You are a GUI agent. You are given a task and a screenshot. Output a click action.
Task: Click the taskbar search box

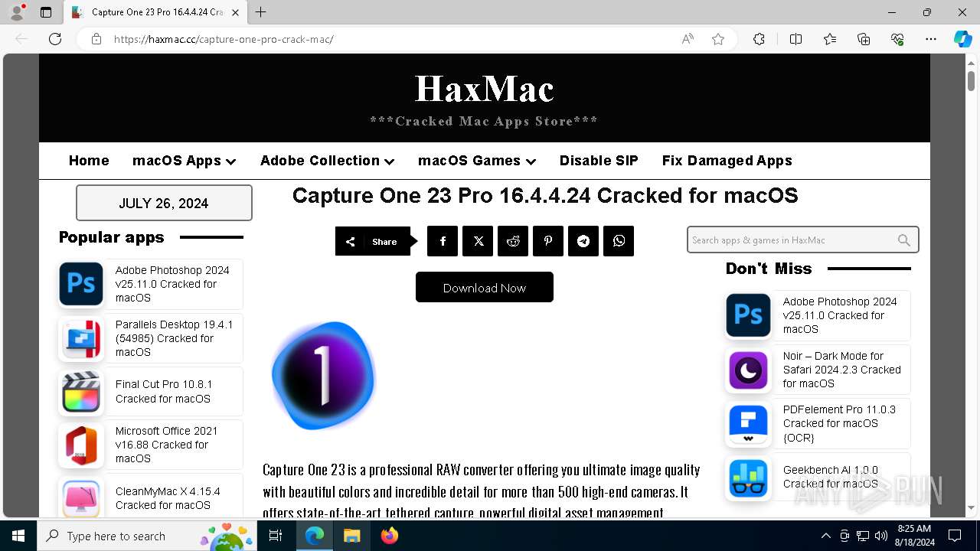click(149, 536)
